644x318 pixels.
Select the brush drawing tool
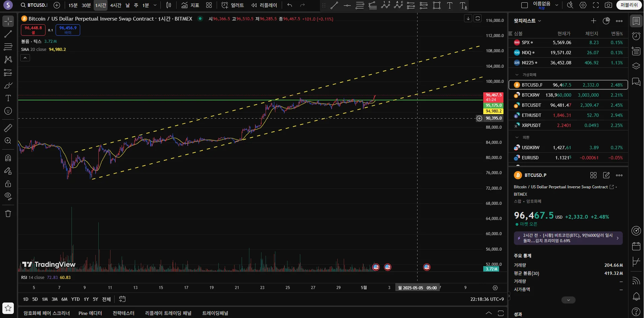8,85
